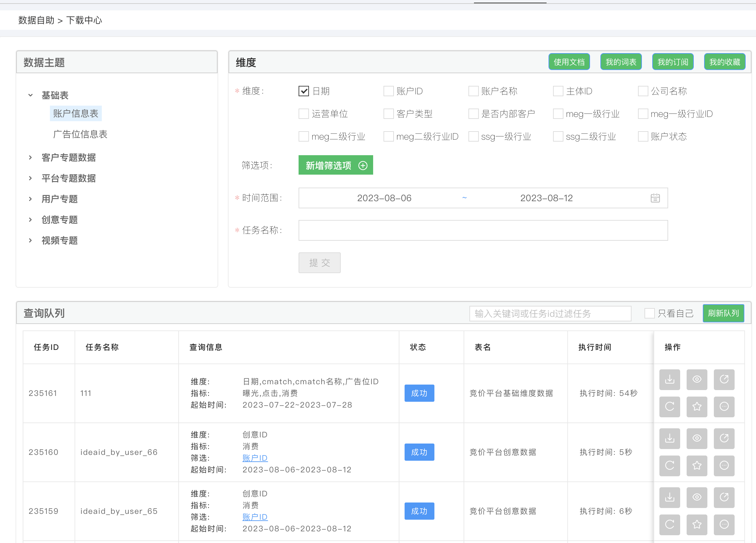
Task: Check the 账户ID dimension checkbox
Action: 388,91
